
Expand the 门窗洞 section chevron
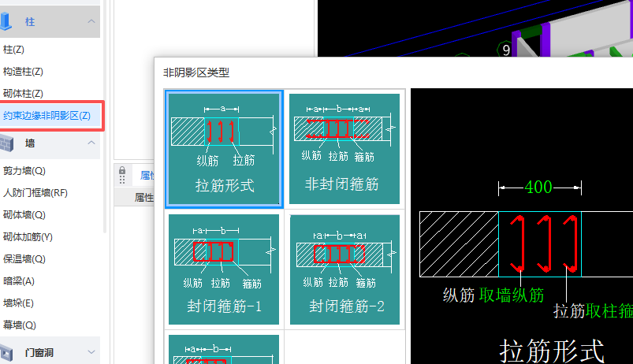tap(91, 352)
